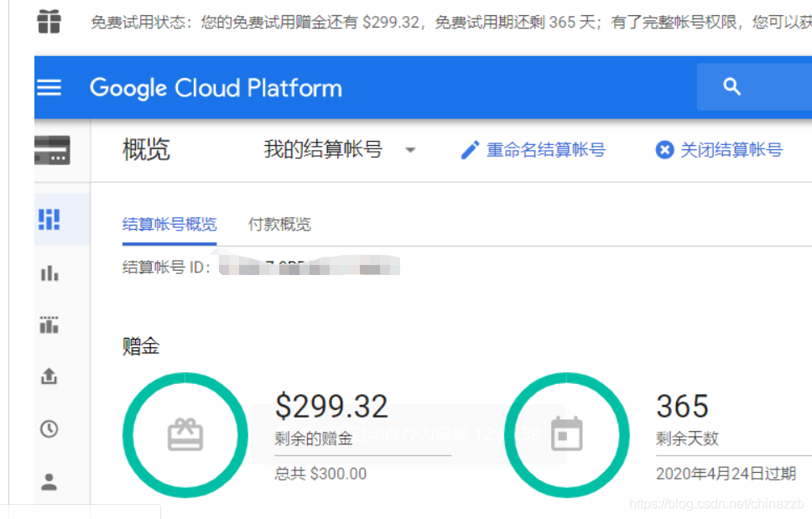Screen dimensions: 812x519
Task: Click the 概览 page heading
Action: 146,150
